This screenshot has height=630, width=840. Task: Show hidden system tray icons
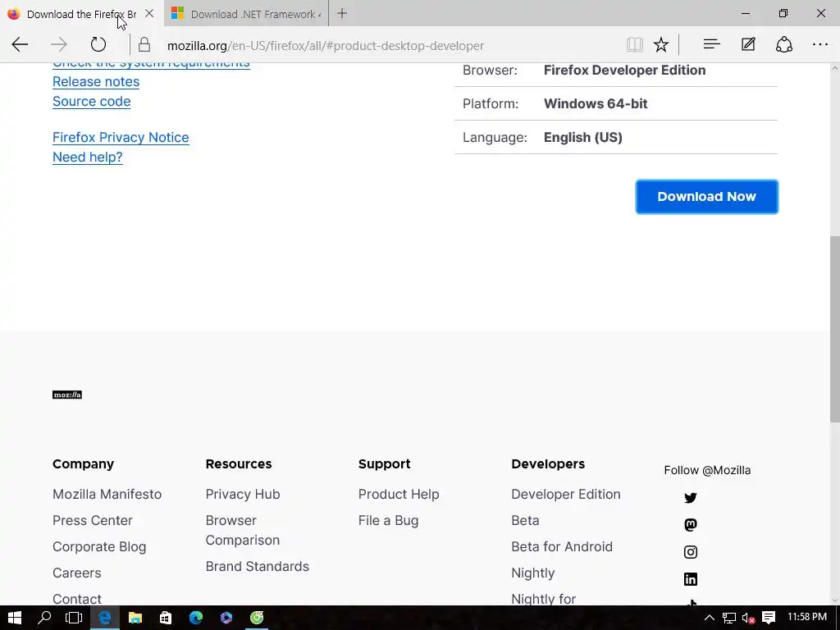pos(709,618)
